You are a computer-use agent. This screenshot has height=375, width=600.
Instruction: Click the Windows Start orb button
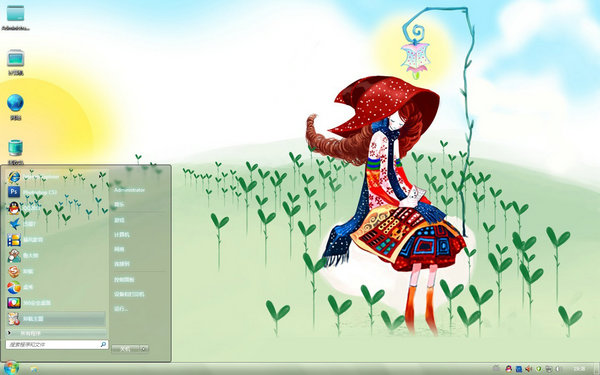point(11,368)
